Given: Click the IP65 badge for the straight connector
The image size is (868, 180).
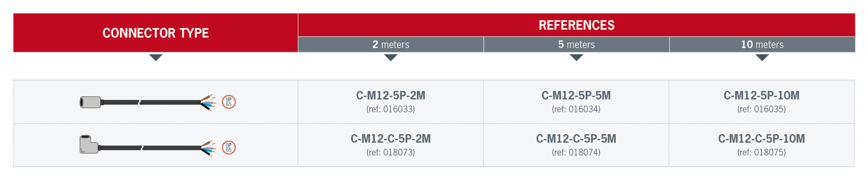Looking at the screenshot, I should (x=229, y=102).
